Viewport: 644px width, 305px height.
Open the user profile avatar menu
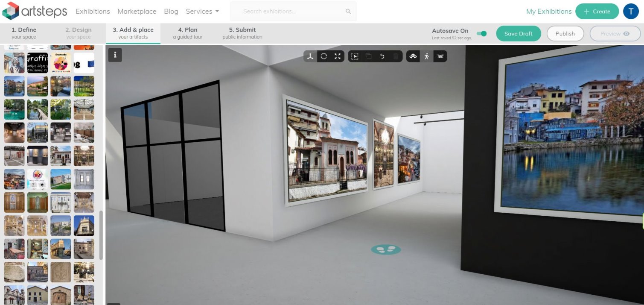[x=631, y=12]
